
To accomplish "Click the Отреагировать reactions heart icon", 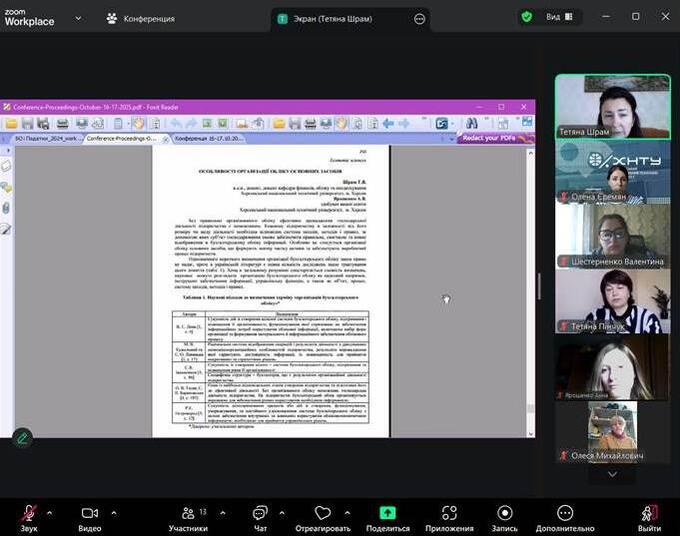I will click(x=322, y=513).
